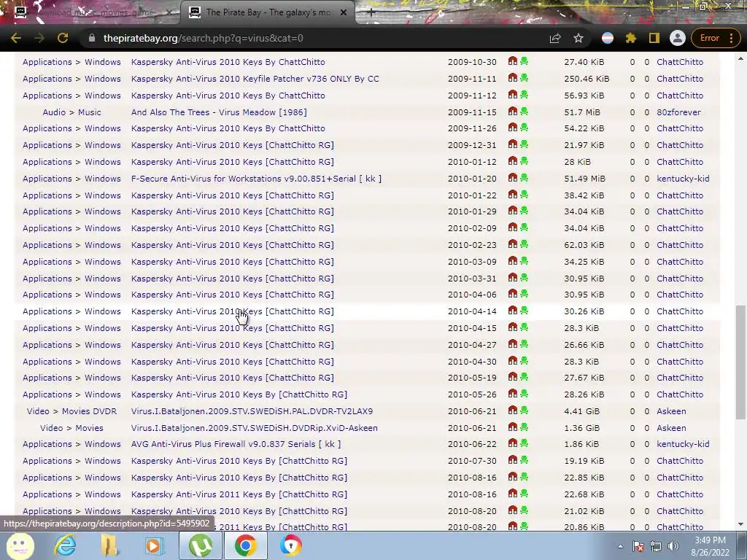Click the 250.46 KiB size cell
The width and height of the screenshot is (747, 560).
587,79
